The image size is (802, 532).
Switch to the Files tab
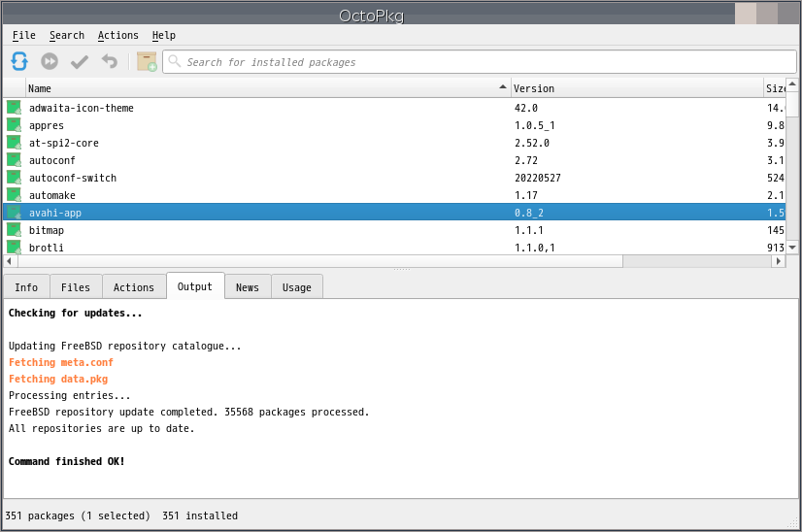[x=76, y=287]
